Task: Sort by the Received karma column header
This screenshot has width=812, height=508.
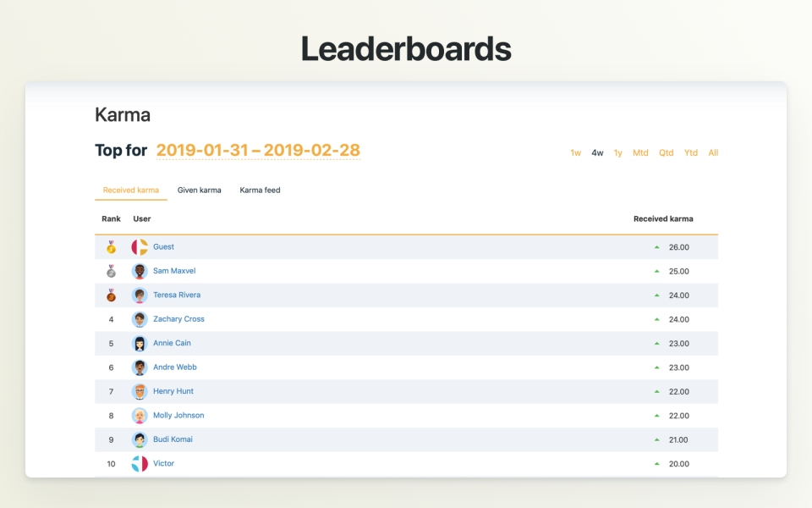Action: [663, 219]
